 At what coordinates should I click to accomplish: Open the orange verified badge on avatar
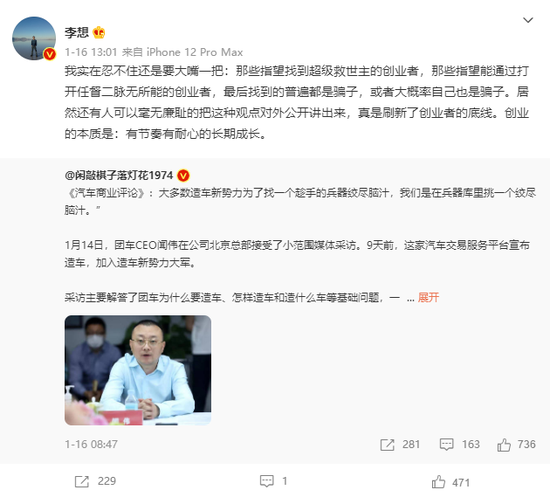point(49,54)
